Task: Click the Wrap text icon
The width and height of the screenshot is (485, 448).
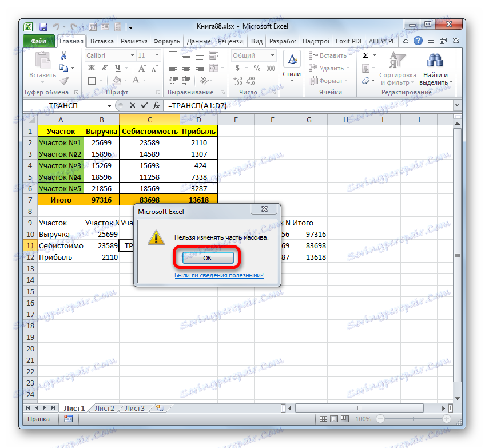Action: [x=214, y=55]
